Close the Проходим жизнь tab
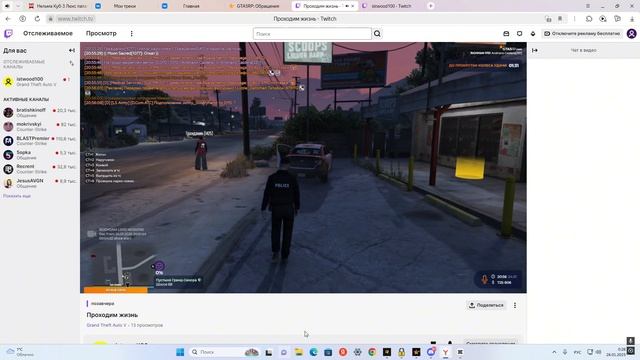Screen dimensions: 640x360 [353, 6]
